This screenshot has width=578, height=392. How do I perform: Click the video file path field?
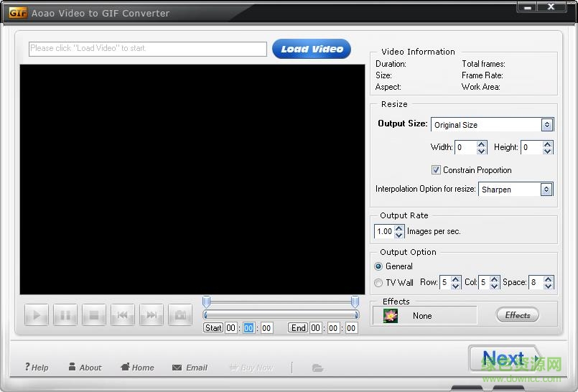tap(148, 49)
